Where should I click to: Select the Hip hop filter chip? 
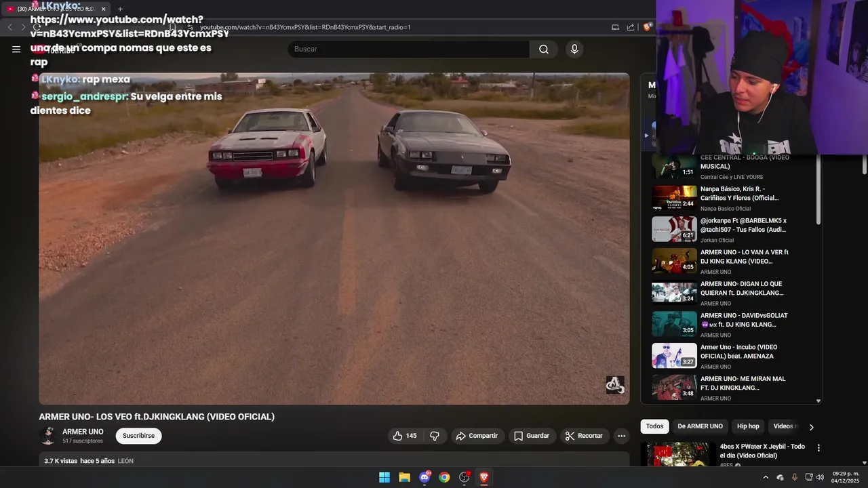tap(748, 426)
